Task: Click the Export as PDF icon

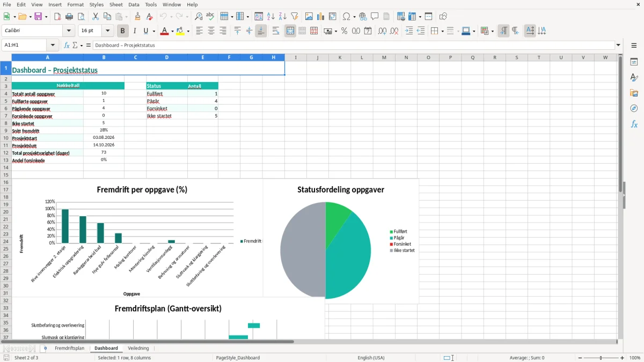Action: pos(57,17)
